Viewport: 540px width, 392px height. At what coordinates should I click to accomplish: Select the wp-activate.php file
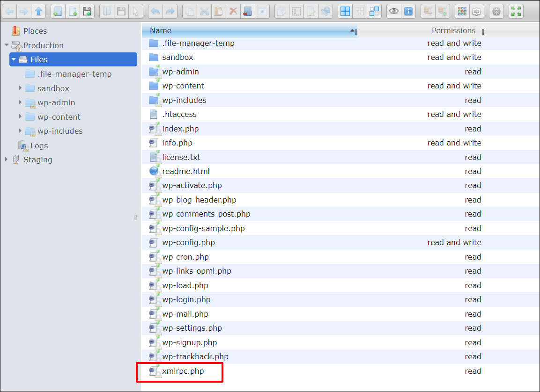pyautogui.click(x=340, y=185)
